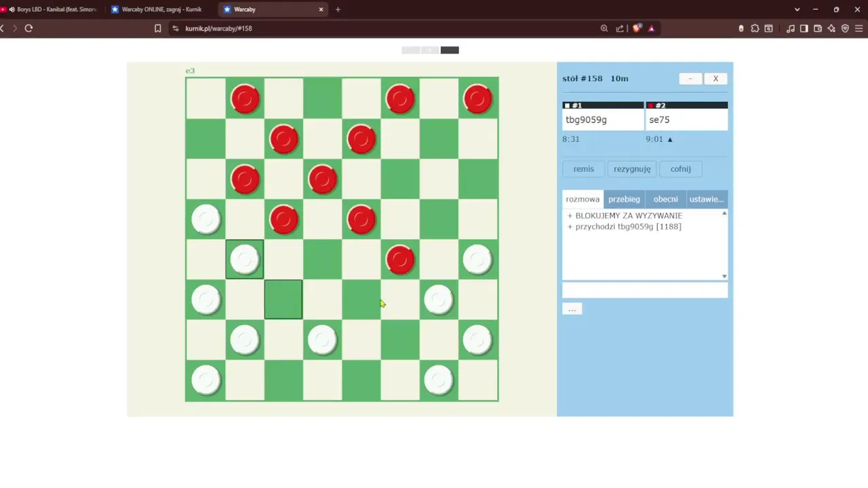Image resolution: width=868 pixels, height=488 pixels.
Task: Select the white piece on a1 corner
Action: point(205,380)
